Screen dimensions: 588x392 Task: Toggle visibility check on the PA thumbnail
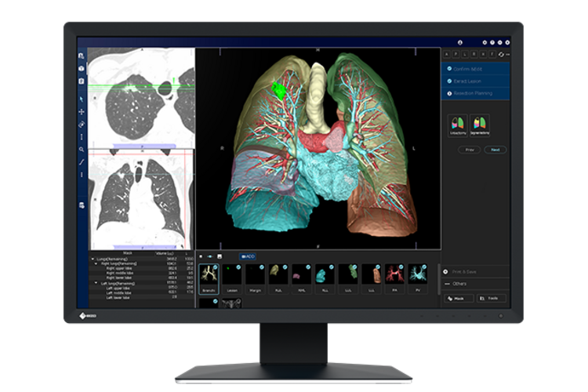coord(401,267)
